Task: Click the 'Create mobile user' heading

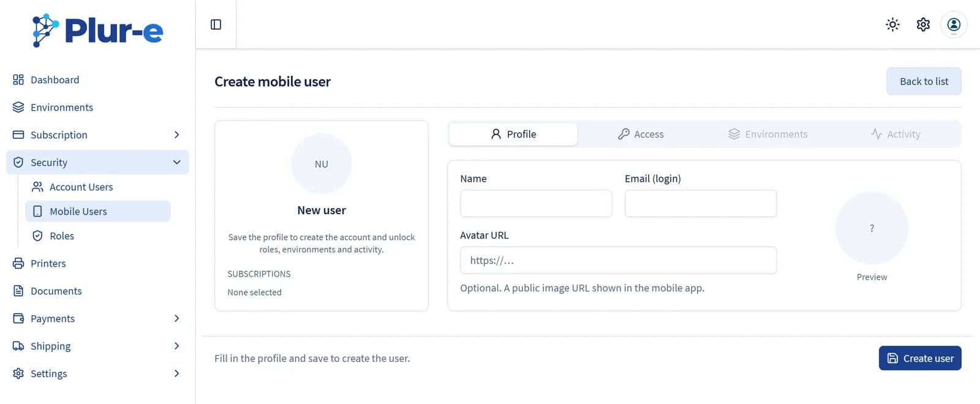Action: [x=273, y=81]
